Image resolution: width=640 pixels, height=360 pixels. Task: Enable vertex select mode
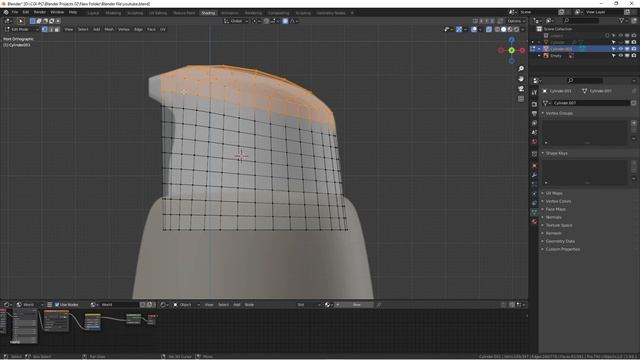pos(44,29)
